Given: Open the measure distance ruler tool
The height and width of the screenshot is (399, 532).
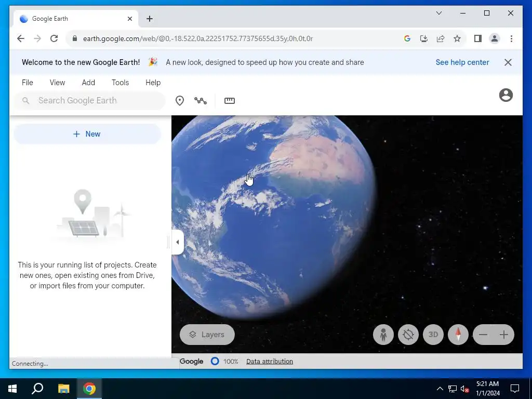Looking at the screenshot, I should pyautogui.click(x=230, y=101).
